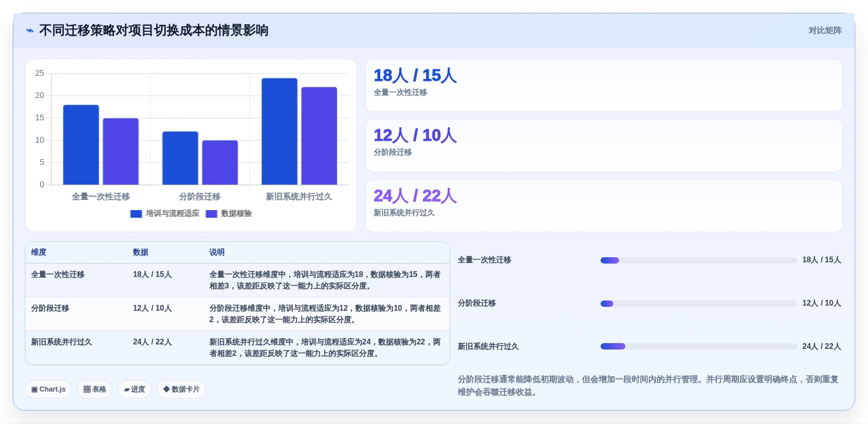Click the 表格 tag chip
This screenshot has height=424, width=868.
point(95,390)
